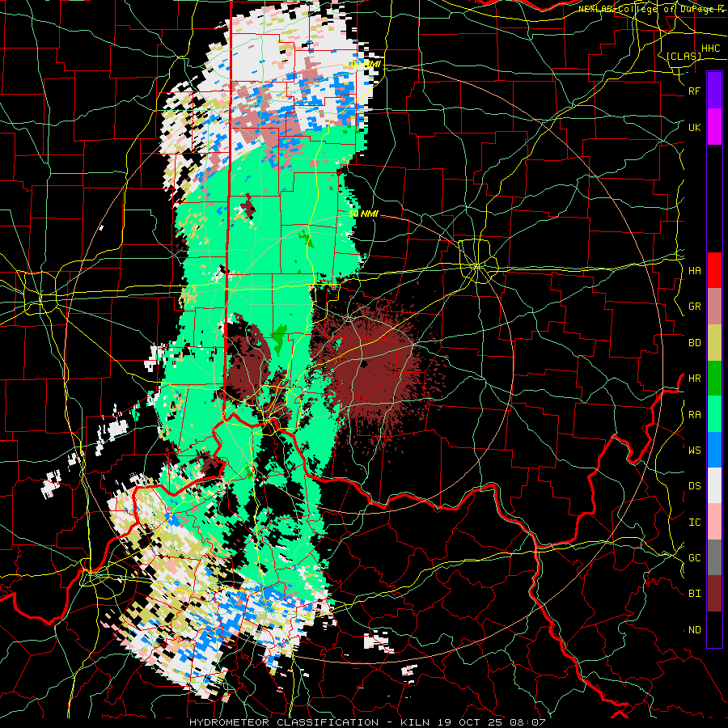Click the RF legend label

click(695, 91)
